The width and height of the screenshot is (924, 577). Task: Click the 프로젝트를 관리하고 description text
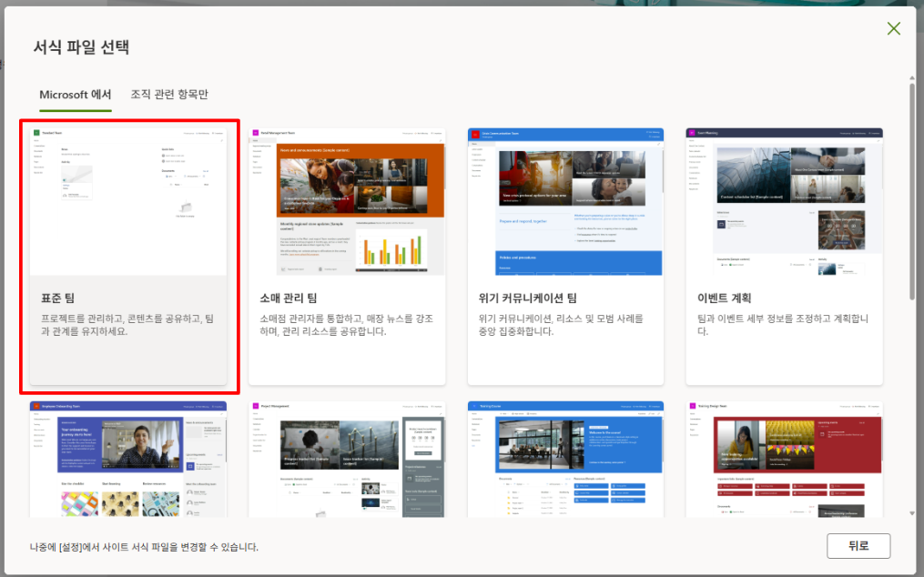pyautogui.click(x=127, y=325)
